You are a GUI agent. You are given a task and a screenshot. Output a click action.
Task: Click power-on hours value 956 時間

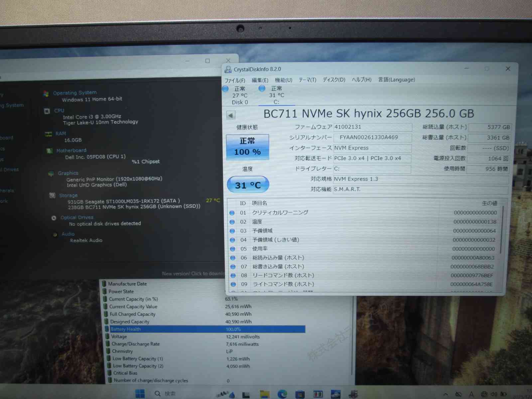click(488, 169)
